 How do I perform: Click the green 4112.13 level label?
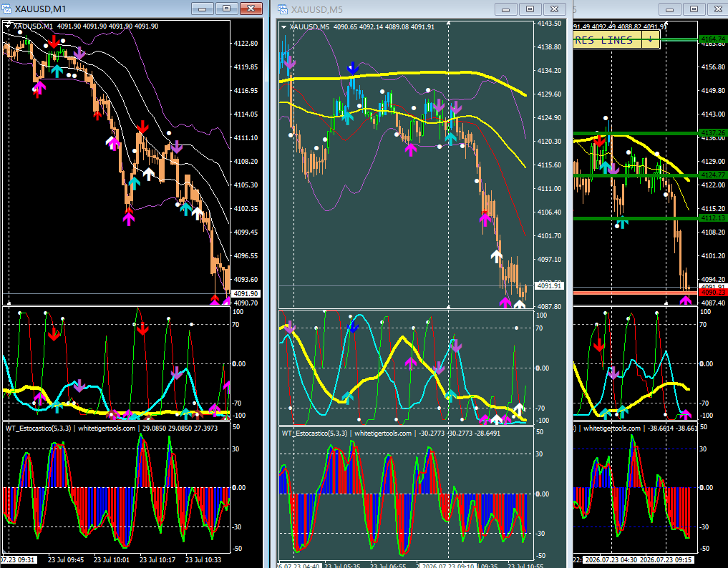(x=713, y=217)
